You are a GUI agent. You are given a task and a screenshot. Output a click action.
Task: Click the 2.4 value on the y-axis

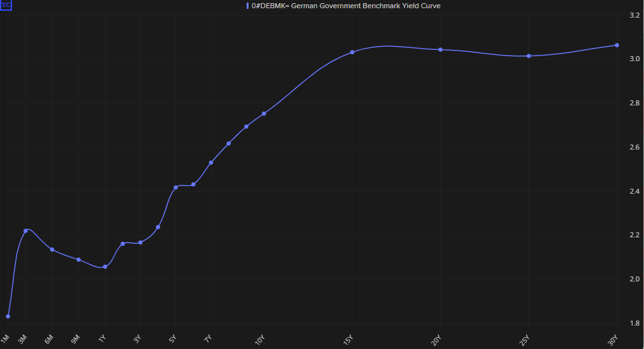pyautogui.click(x=635, y=191)
